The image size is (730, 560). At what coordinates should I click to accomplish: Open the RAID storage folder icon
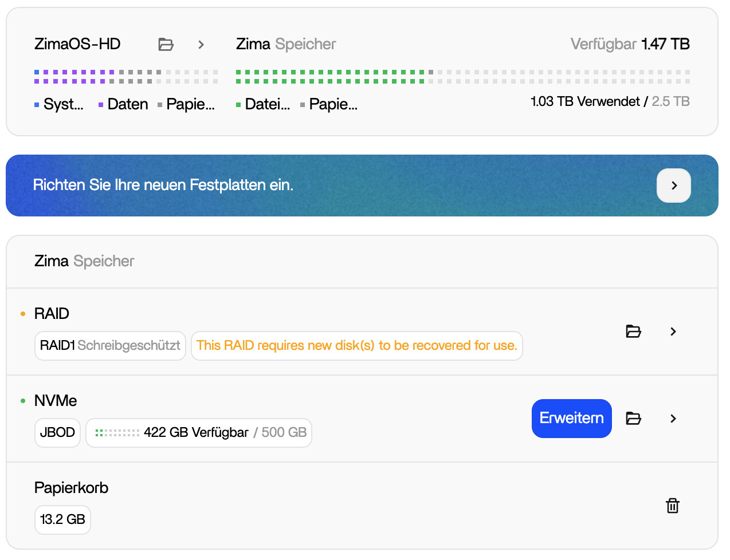point(633,331)
